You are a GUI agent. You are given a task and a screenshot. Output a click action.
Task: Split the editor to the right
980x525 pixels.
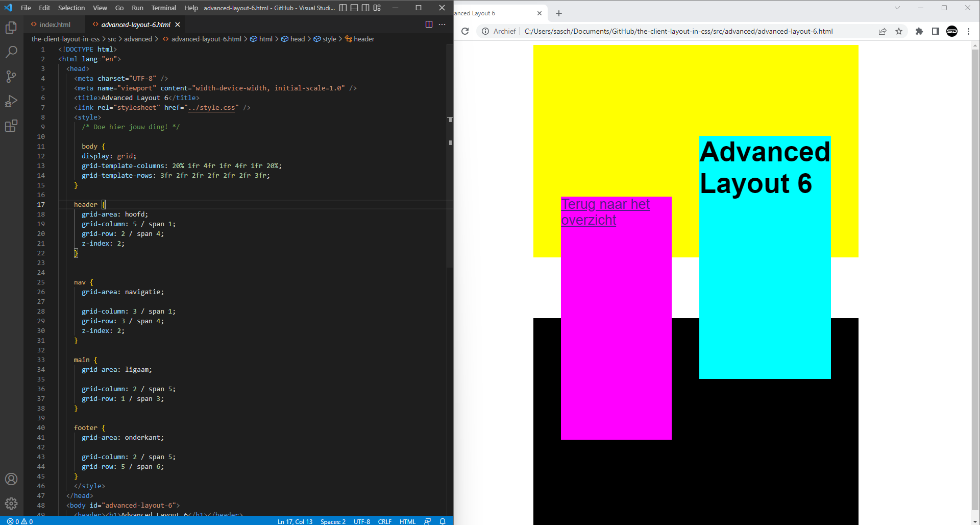[x=429, y=25]
